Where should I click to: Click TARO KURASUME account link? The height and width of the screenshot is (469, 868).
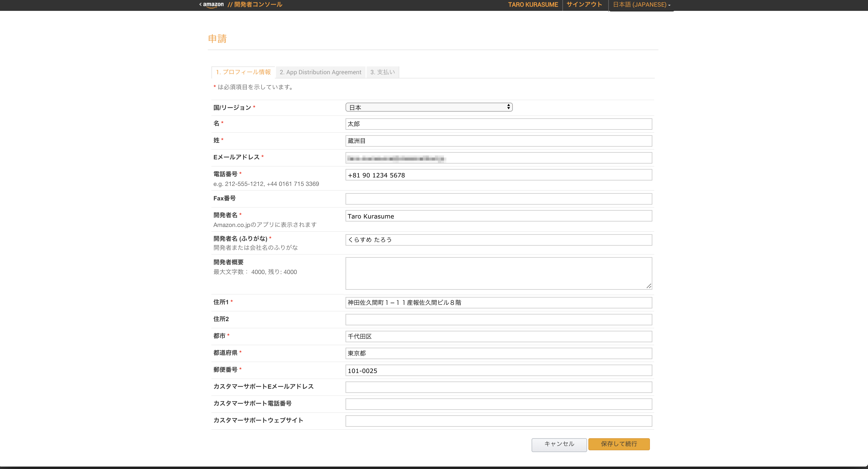coord(533,5)
